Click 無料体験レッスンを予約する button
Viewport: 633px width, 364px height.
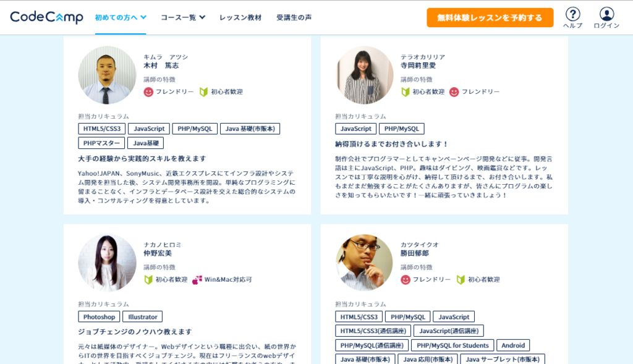[x=490, y=18]
